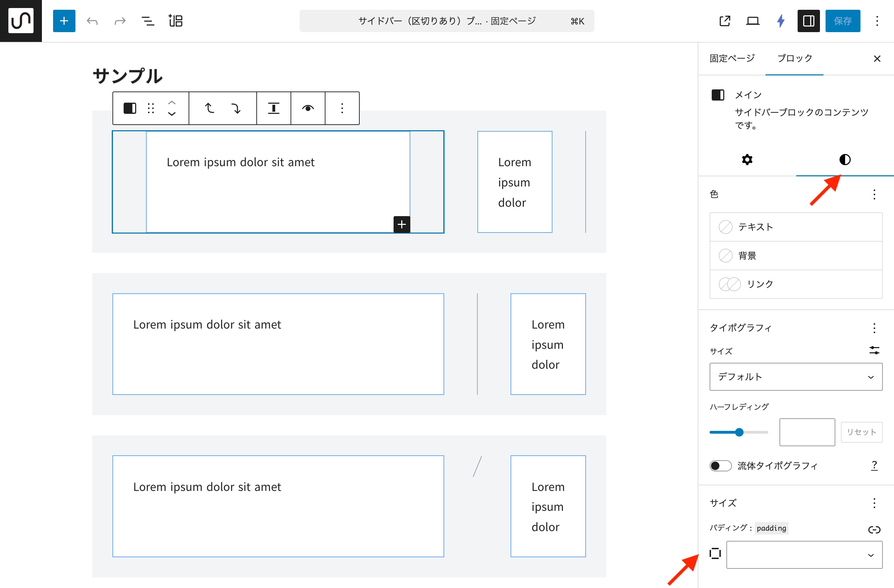Switch to block settings gear tab
The width and height of the screenshot is (894, 588).
pos(747,160)
